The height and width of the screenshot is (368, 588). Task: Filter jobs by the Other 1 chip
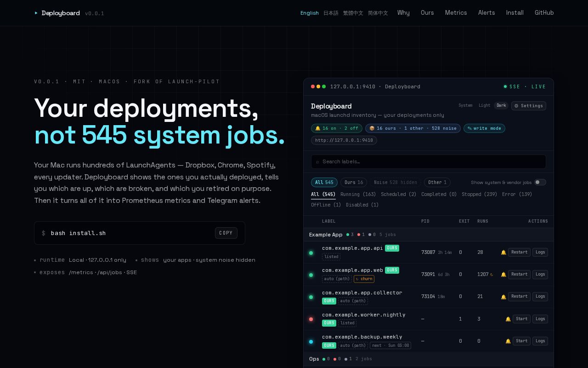437,183
